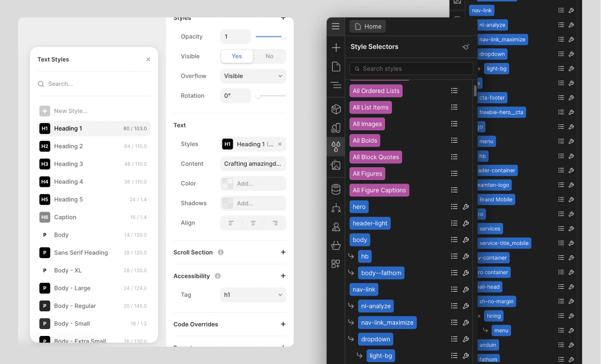Open the Components panel with the cube icon
601x364 pixels.
pyautogui.click(x=336, y=109)
